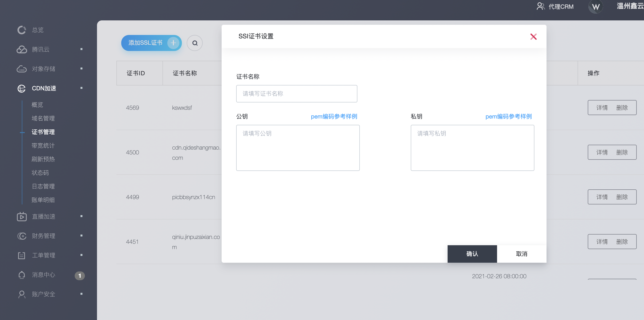Focus the 请填写证书名称 input field
This screenshot has height=320, width=644.
coord(297,94)
